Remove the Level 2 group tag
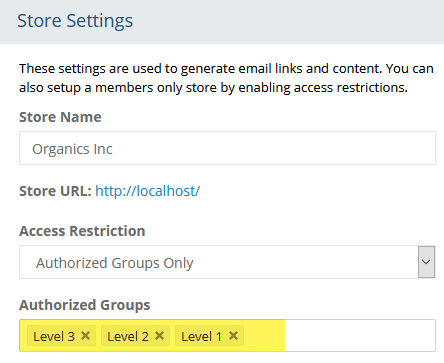Viewport: 444px width, 363px height. pyautogui.click(x=160, y=336)
